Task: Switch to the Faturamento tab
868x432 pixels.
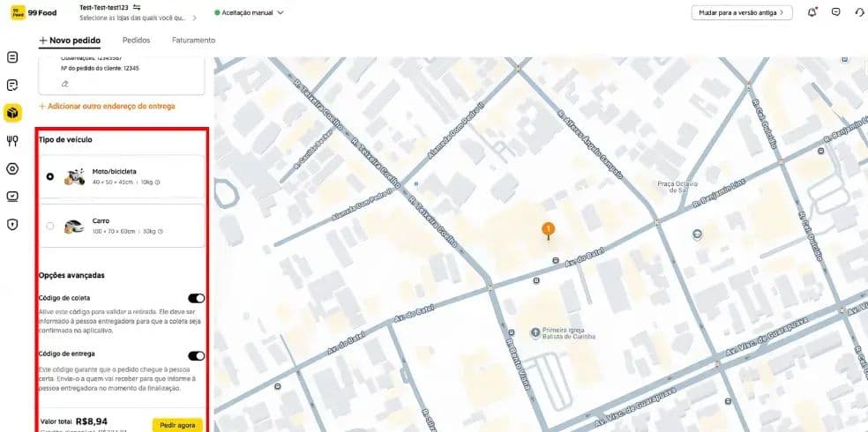Action: tap(193, 41)
